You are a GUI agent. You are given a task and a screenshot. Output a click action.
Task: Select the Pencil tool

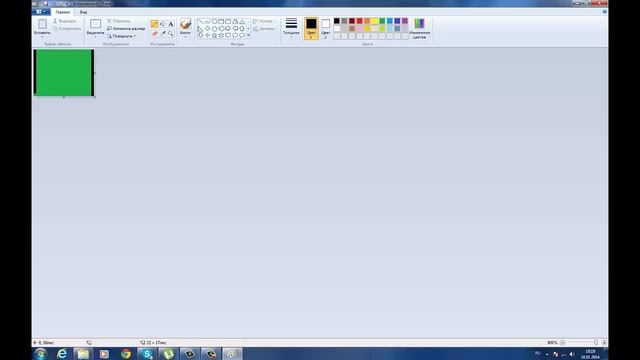(154, 24)
